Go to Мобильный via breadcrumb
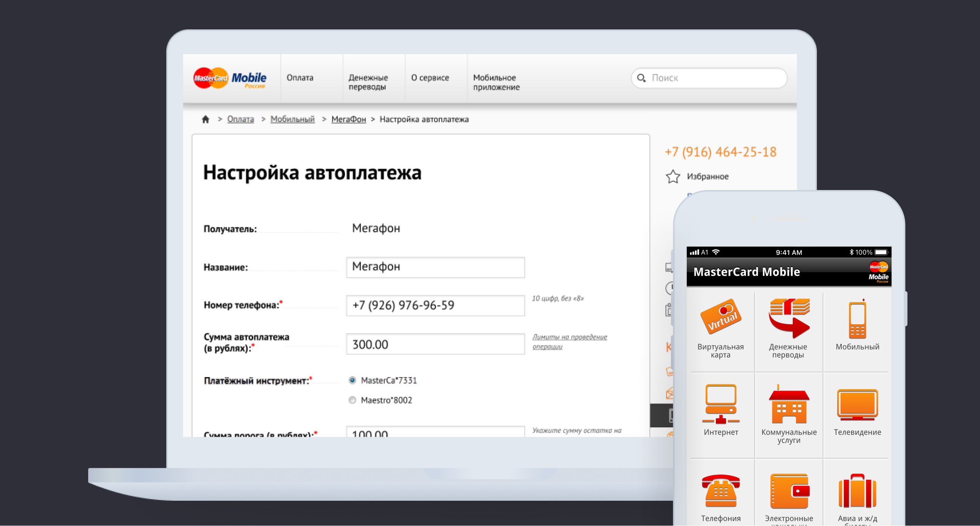 pos(292,119)
